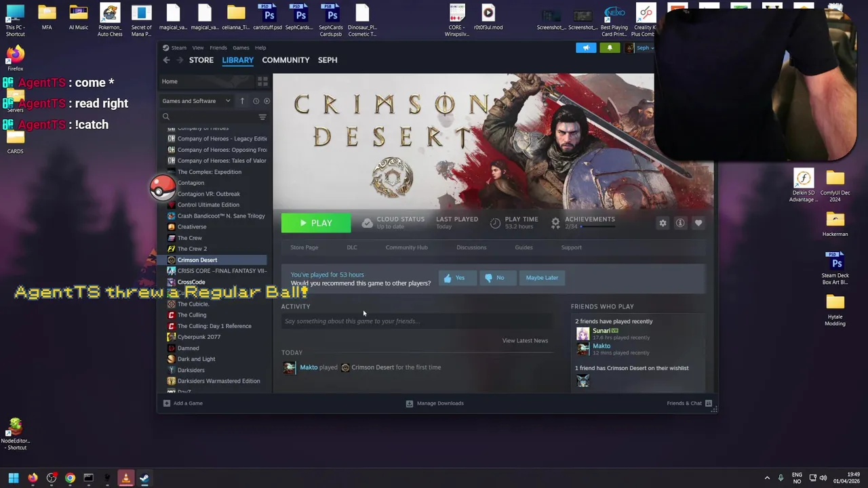This screenshot has width=868, height=488.
Task: Click the Maybe Later button
Action: point(542,278)
